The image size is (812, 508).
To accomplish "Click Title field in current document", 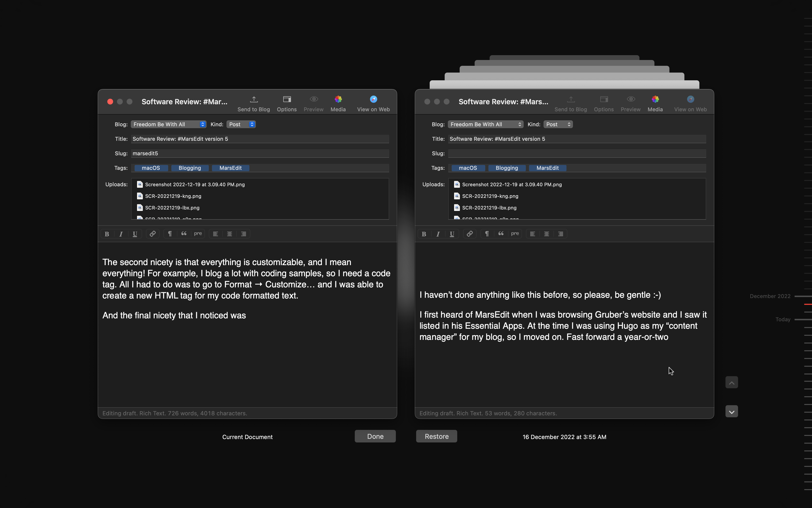I will [260, 139].
